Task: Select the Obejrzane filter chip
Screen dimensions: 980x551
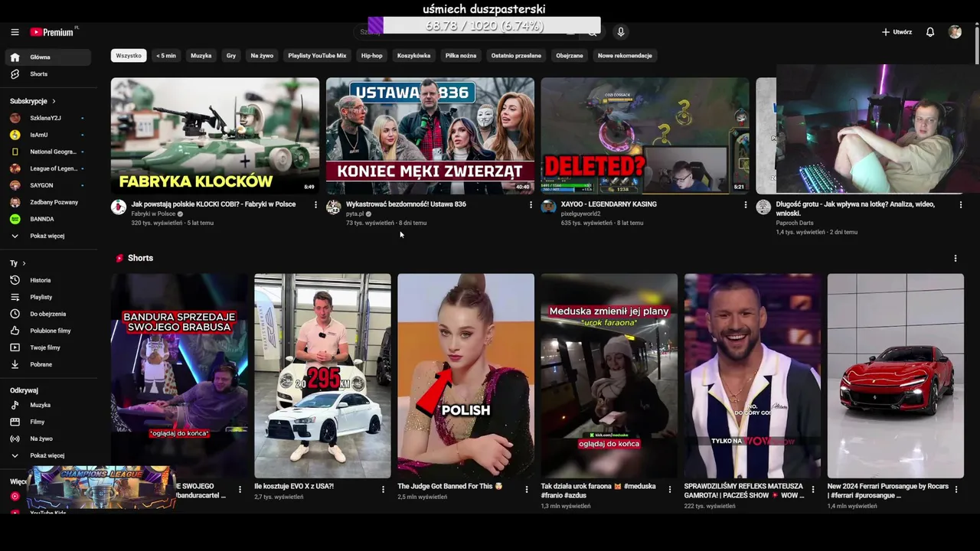Action: 570,56
